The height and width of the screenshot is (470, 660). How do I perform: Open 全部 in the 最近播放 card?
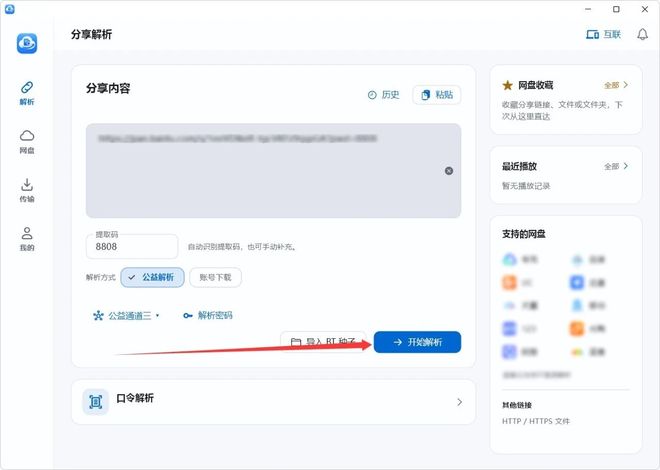[616, 166]
